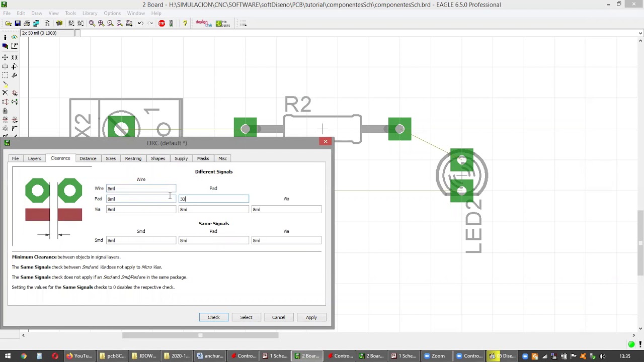
Task: Click the Print toolbar icon
Action: pyautogui.click(x=27, y=24)
